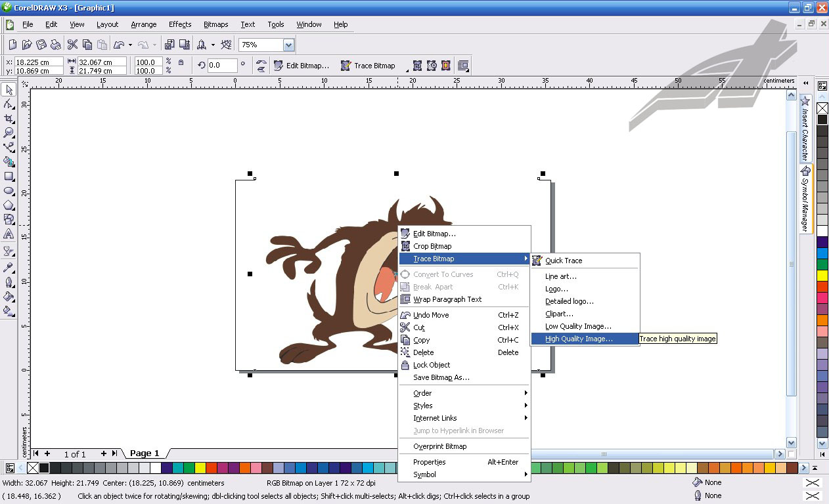The height and width of the screenshot is (504, 829).
Task: Select the Zoom tool
Action: [x=9, y=133]
